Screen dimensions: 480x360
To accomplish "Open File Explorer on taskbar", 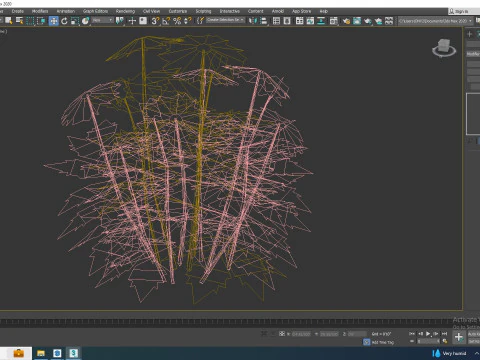I will (41, 353).
